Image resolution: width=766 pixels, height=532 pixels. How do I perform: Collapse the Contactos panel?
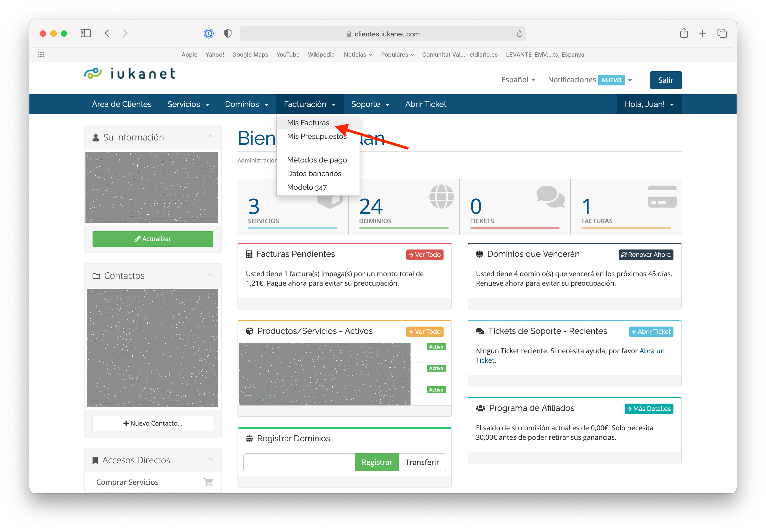[x=210, y=275]
